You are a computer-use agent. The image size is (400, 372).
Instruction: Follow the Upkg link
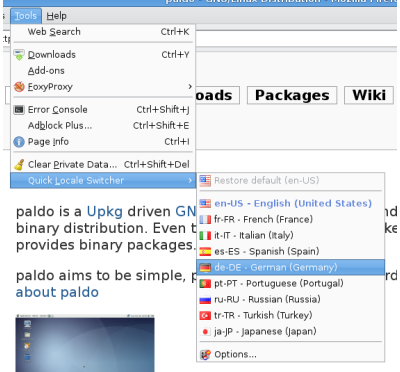click(105, 212)
